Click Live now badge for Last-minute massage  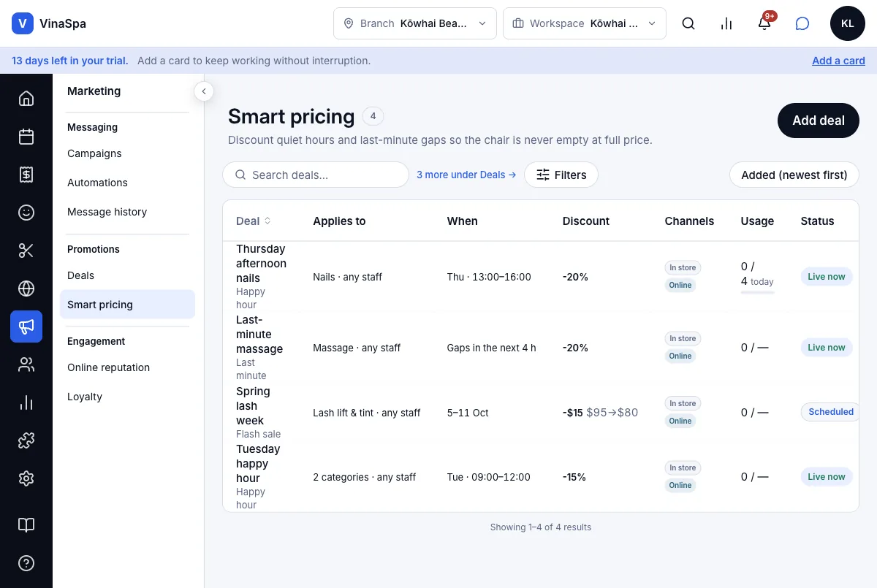(x=827, y=348)
